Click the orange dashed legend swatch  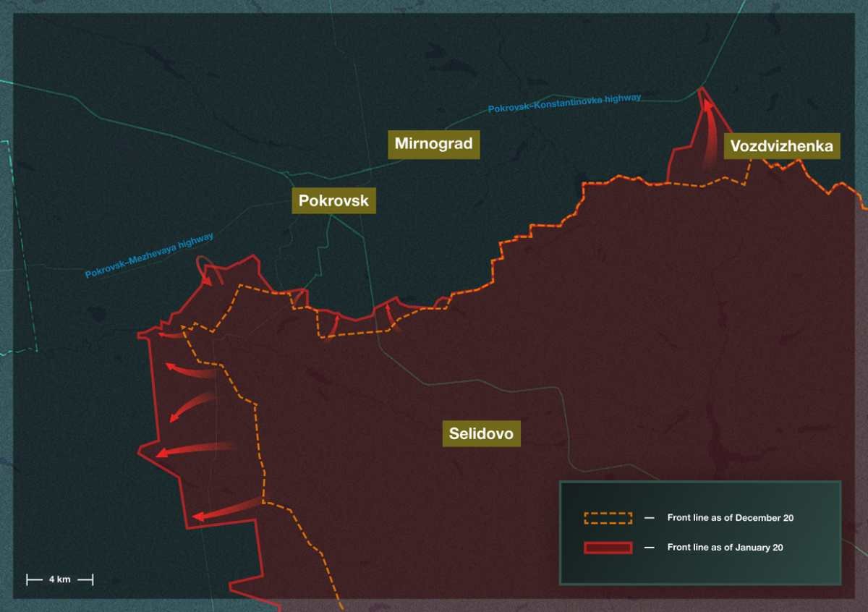pos(608,518)
